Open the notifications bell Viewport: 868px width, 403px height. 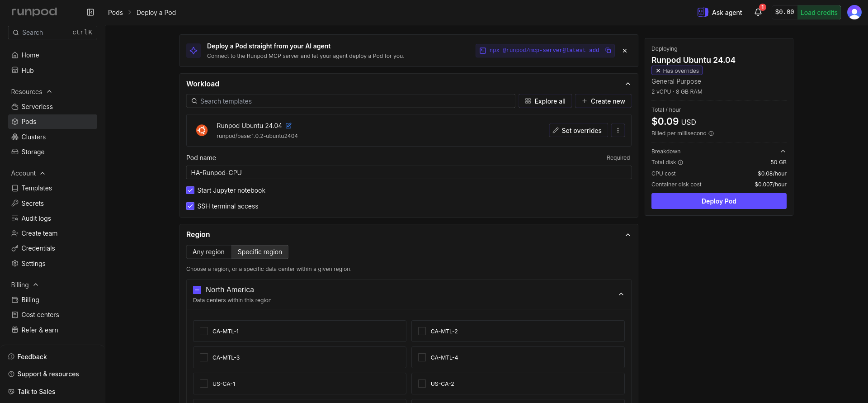click(x=758, y=12)
